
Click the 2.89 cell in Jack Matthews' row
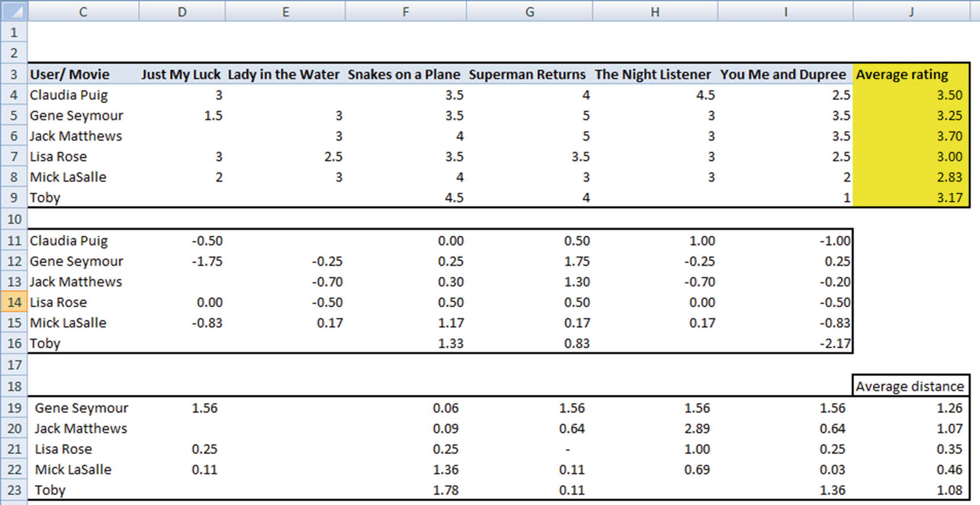tap(697, 428)
